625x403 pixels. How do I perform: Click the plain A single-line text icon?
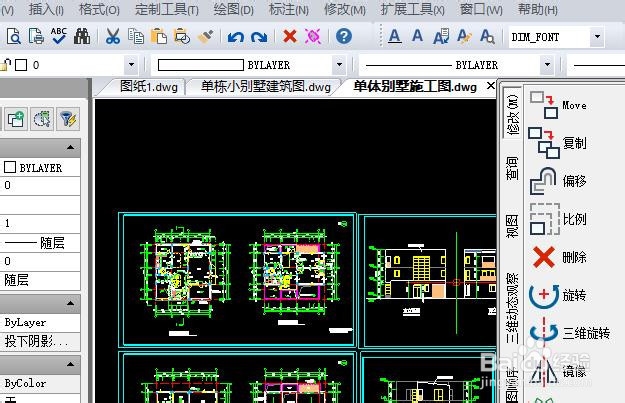click(x=417, y=36)
